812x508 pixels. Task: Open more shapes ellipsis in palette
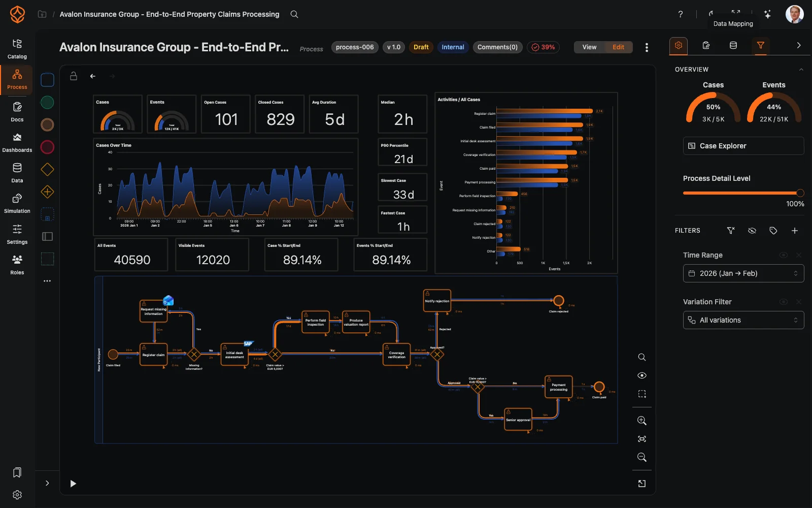click(47, 281)
